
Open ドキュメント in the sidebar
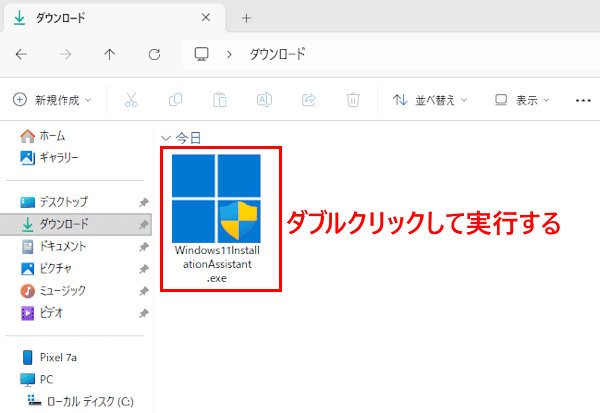(54, 246)
